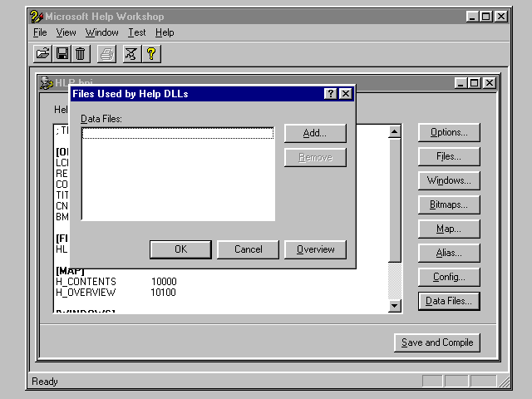Open the Test menu
Viewport: 532px width, 399px height.
[136, 32]
